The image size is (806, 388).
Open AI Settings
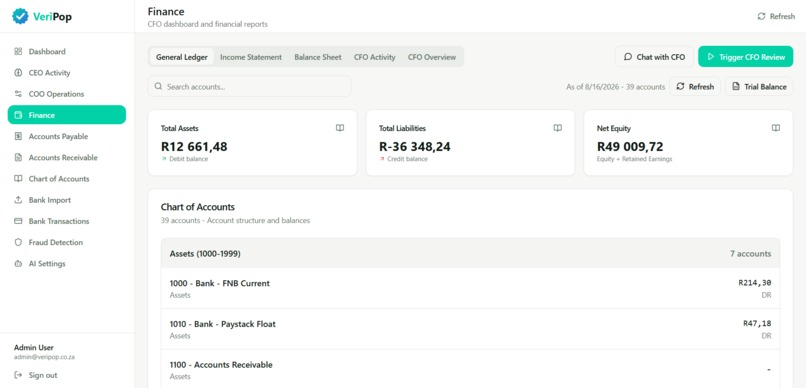pyautogui.click(x=67, y=264)
